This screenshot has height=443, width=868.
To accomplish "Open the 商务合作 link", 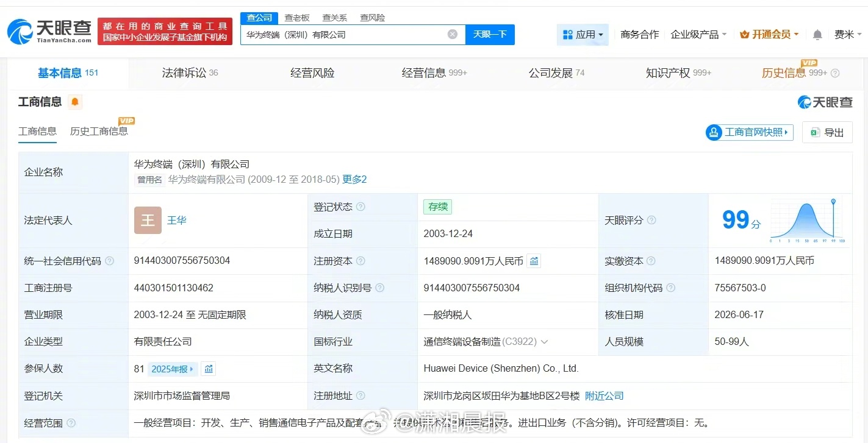I will pos(639,35).
